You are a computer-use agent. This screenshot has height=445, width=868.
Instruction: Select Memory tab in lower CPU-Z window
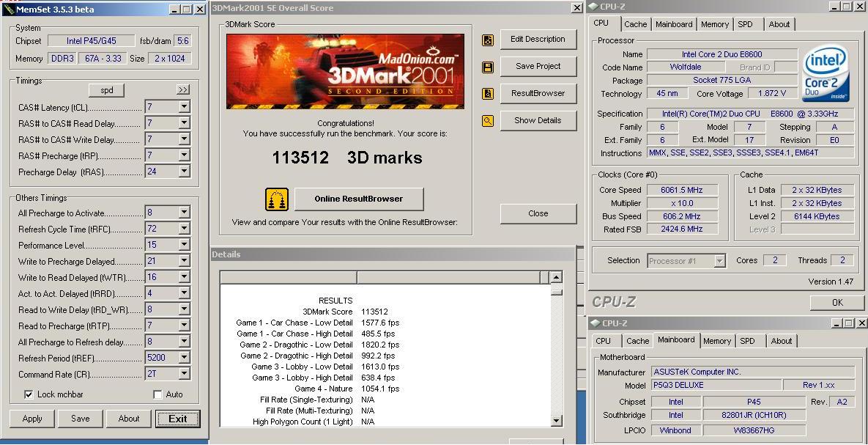pyautogui.click(x=717, y=342)
